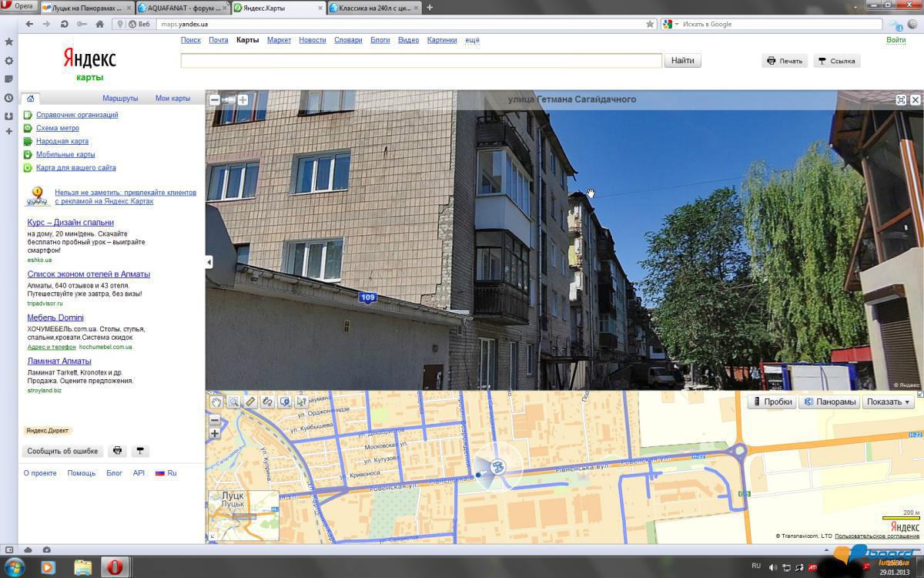Toggle the Пробки traffic layer
Image resolution: width=924 pixels, height=578 pixels.
[x=772, y=402]
